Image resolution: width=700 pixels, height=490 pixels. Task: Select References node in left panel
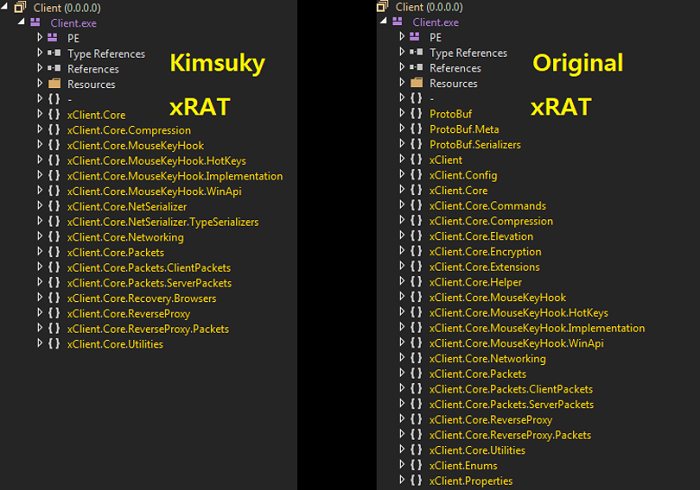pyautogui.click(x=93, y=69)
